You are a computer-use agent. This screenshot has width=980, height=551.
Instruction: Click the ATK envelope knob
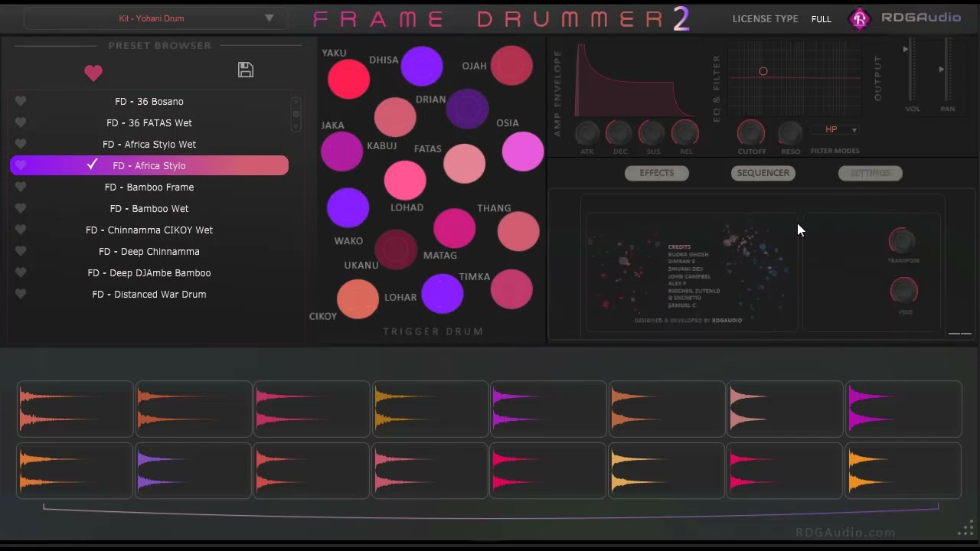coord(587,133)
